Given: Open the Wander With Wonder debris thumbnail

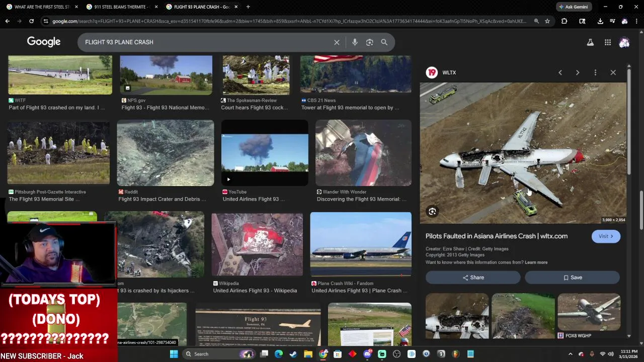Looking at the screenshot, I should click(363, 153).
